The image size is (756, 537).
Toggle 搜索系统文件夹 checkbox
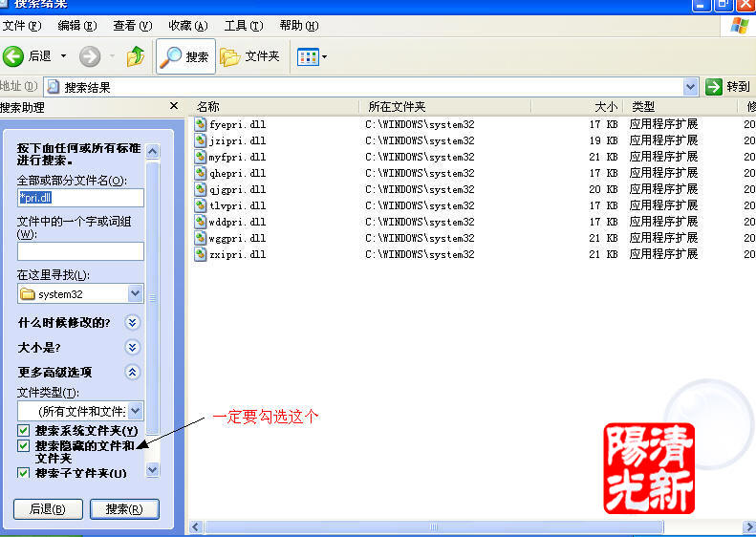point(23,430)
